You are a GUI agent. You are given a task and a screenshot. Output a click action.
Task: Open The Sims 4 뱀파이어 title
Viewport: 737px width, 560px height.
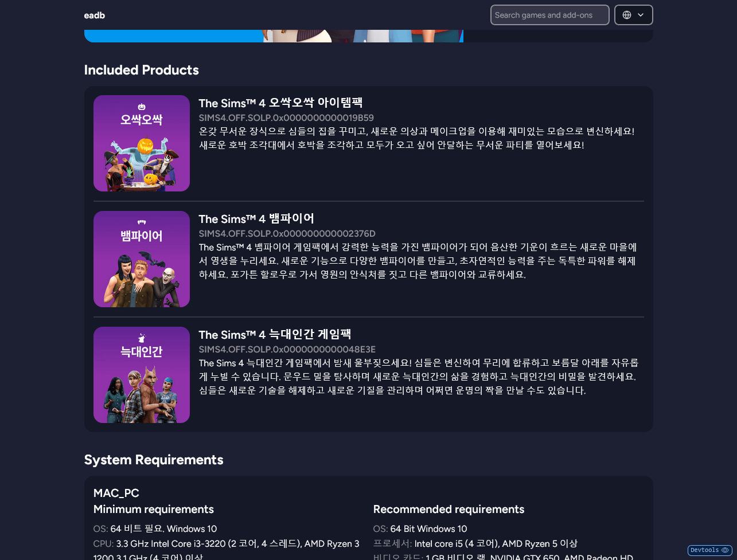[256, 219]
